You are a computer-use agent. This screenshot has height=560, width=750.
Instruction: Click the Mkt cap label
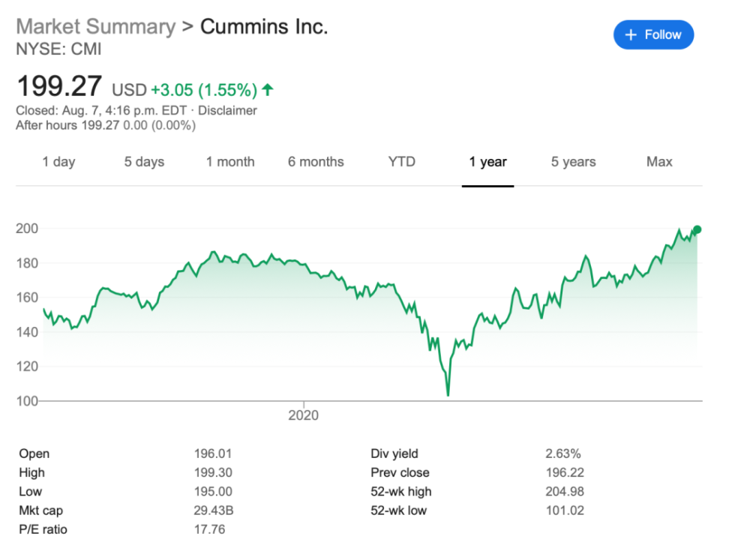coord(40,511)
